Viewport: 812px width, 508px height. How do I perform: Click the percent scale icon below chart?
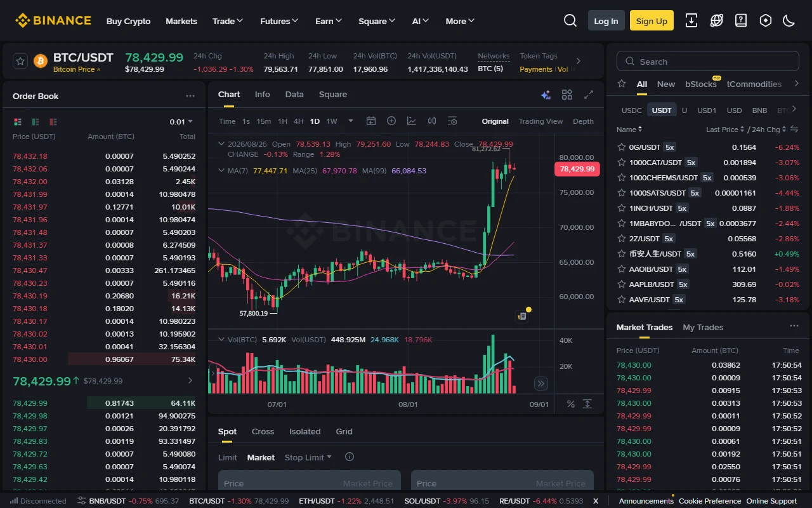(x=571, y=404)
